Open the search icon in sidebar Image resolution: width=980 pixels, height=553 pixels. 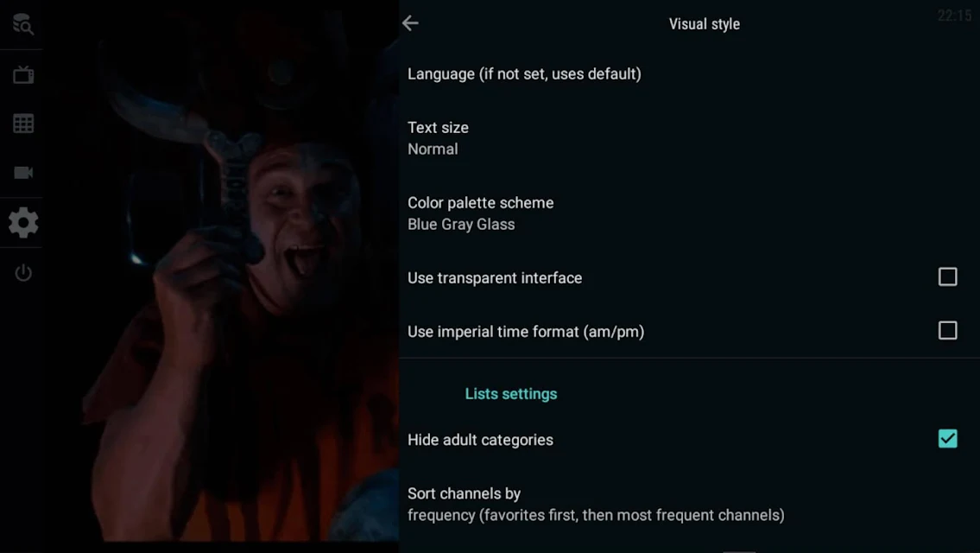click(x=23, y=24)
